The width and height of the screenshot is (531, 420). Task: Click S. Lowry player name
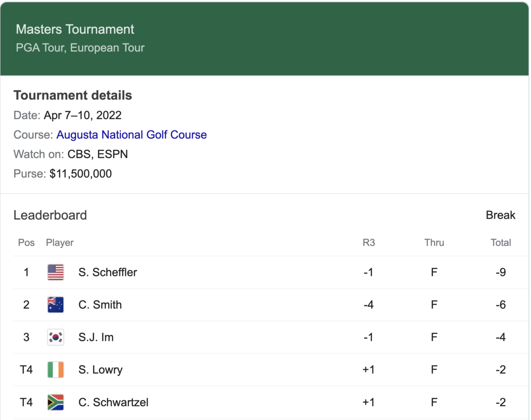100,370
